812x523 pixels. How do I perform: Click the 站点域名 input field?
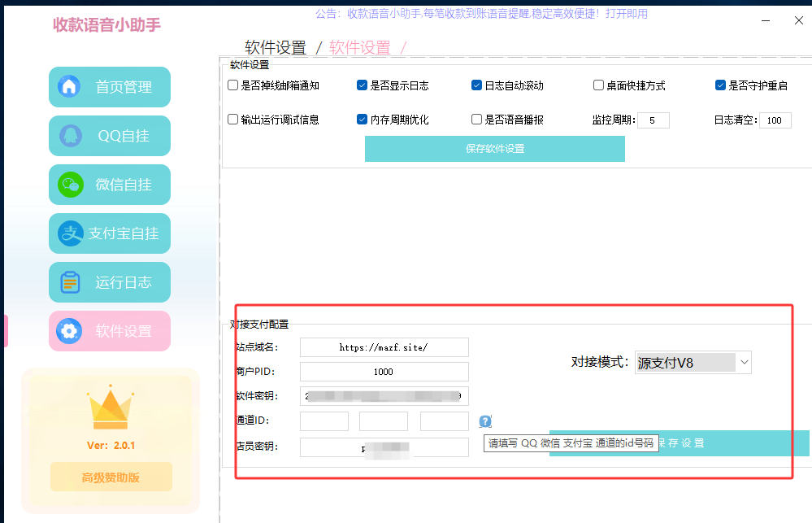[x=384, y=347]
